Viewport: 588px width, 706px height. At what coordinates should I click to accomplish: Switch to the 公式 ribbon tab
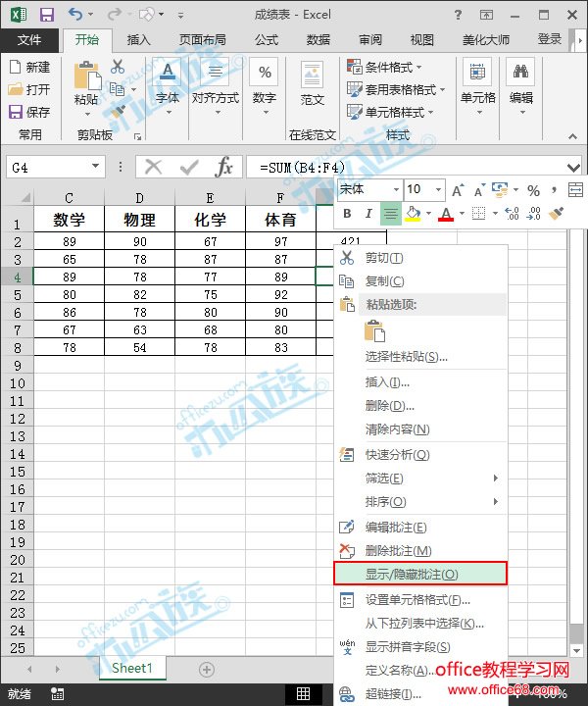267,40
